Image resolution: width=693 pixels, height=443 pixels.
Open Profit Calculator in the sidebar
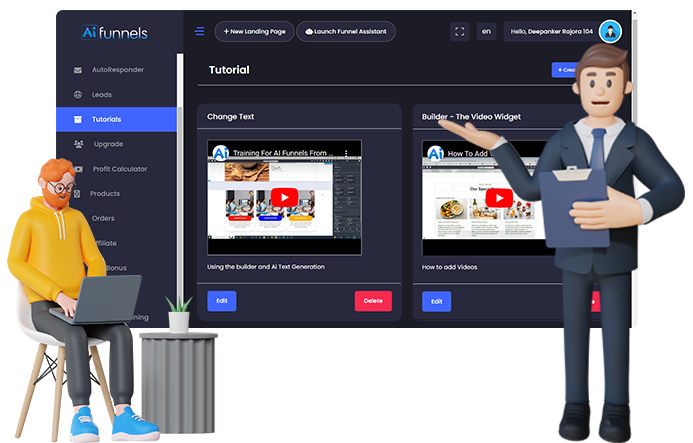(x=120, y=169)
